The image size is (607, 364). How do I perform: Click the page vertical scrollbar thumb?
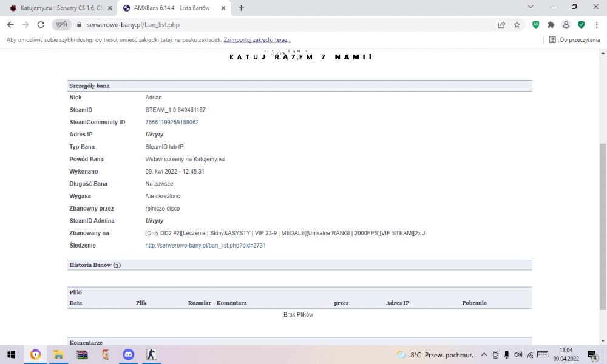tap(603, 226)
